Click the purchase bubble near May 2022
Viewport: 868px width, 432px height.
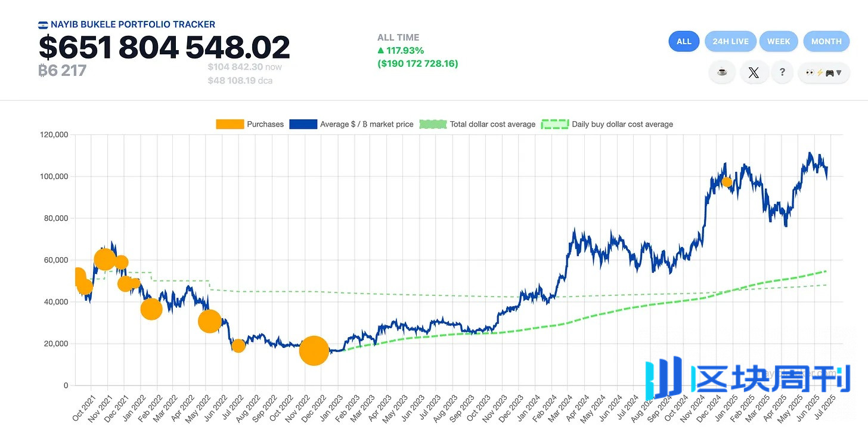coord(210,321)
